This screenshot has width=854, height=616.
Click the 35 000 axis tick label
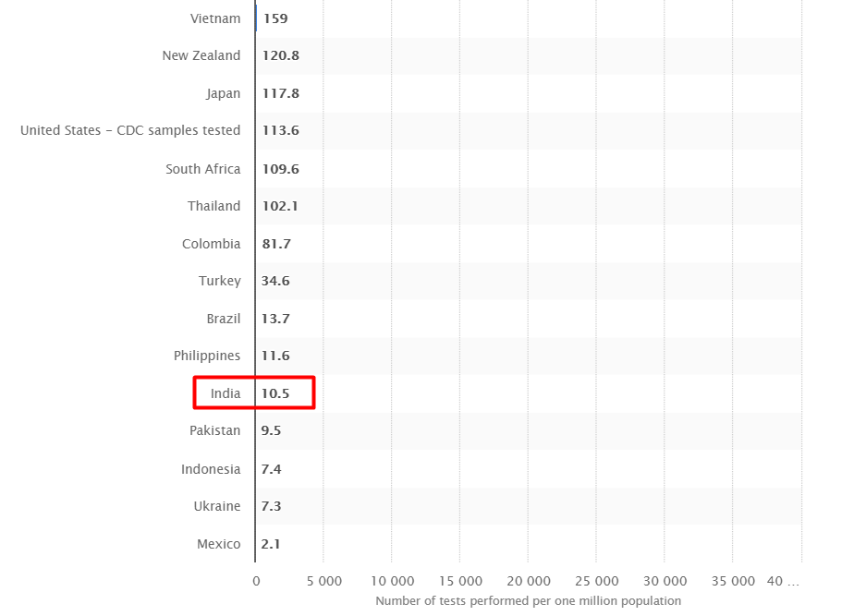pos(733,582)
